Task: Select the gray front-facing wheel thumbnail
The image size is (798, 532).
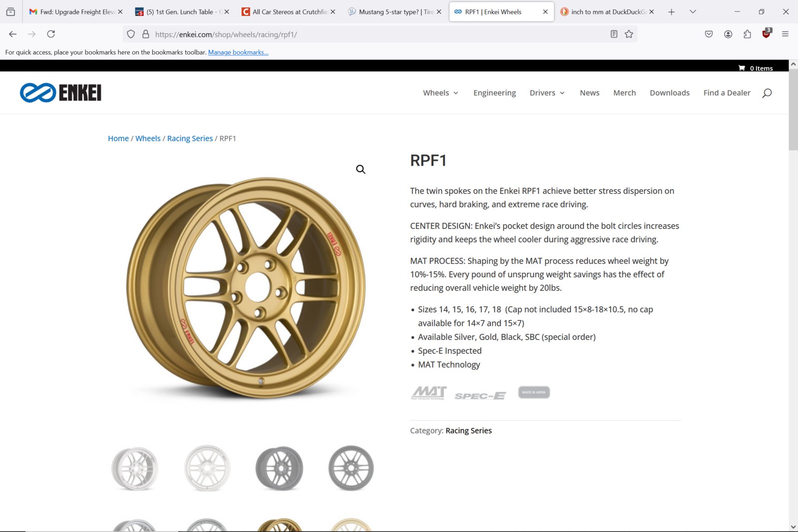Action: click(351, 468)
